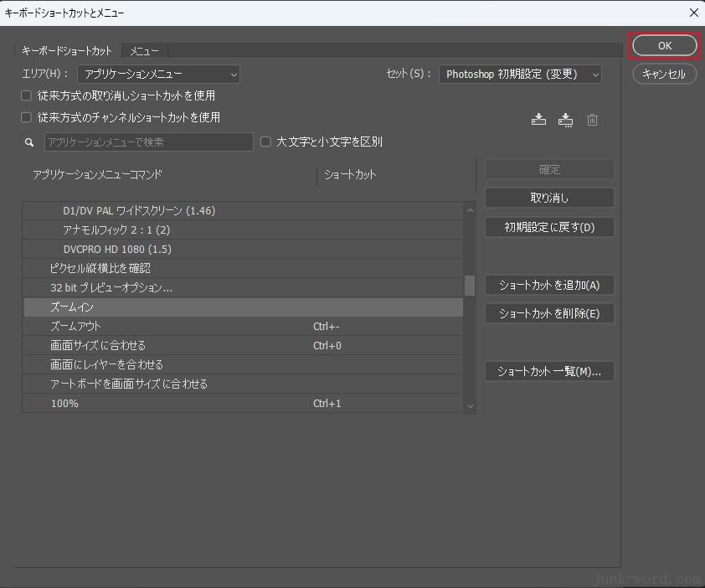Select the キーボードショートカット tab
705x588 pixels.
point(67,51)
